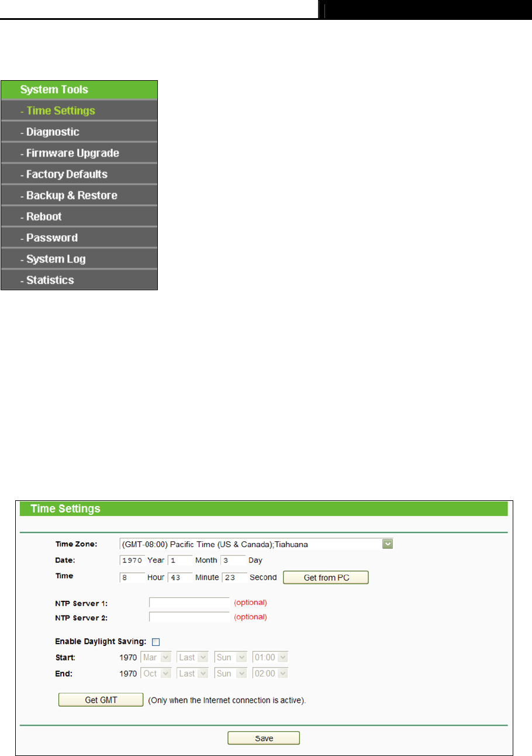The image size is (532, 756).
Task: Open Backup & Restore page
Action: point(79,195)
